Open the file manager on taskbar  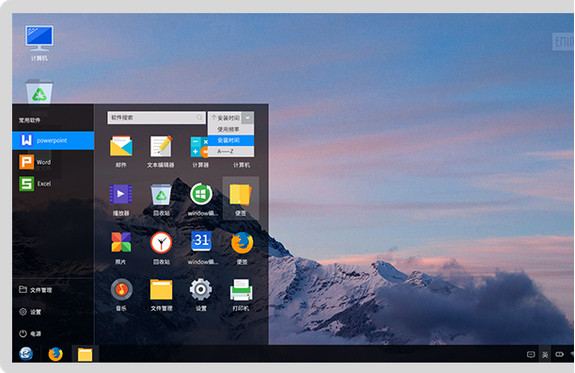coord(85,354)
